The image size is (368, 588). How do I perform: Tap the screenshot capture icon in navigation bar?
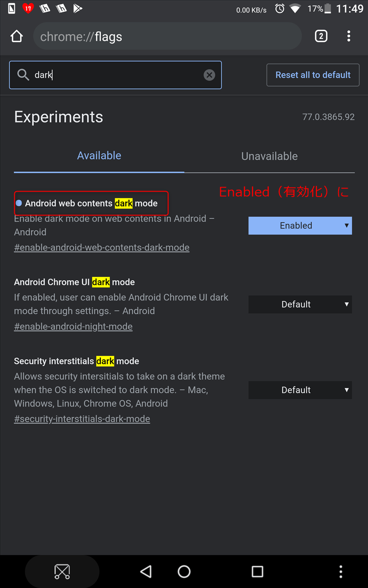[62, 571]
